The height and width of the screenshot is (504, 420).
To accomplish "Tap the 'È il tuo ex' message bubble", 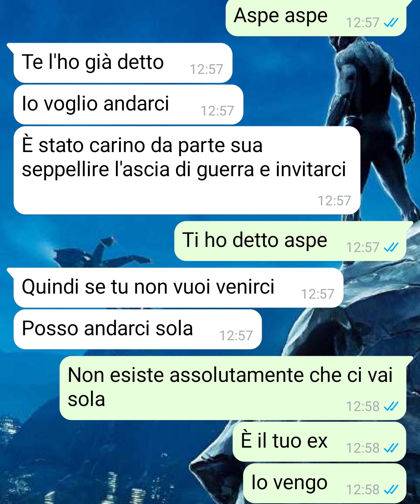I will [320, 442].
